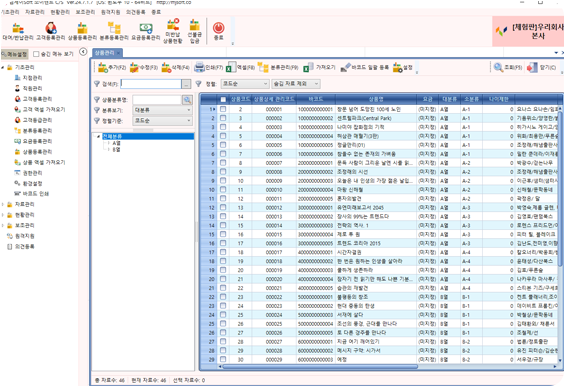Screen dimensions: 565x387
Task: Collapse 기초관리 tree node in sidebar
Action: click(x=3, y=67)
